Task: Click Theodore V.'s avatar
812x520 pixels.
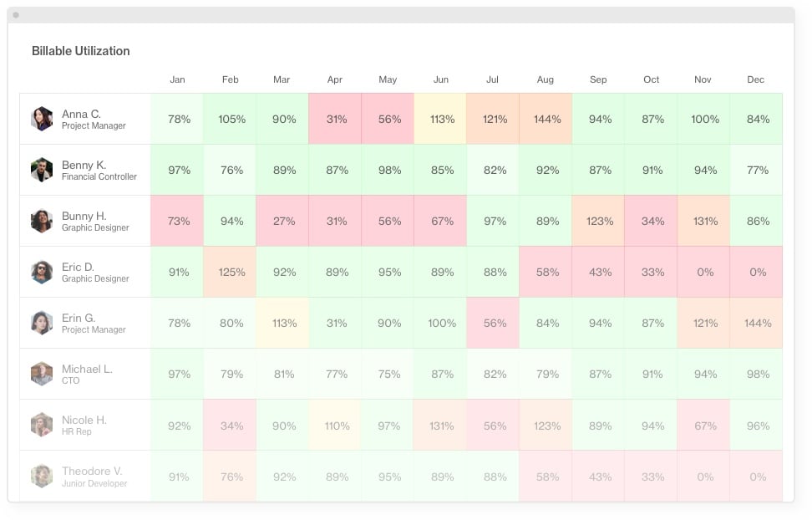Action: coord(42,476)
